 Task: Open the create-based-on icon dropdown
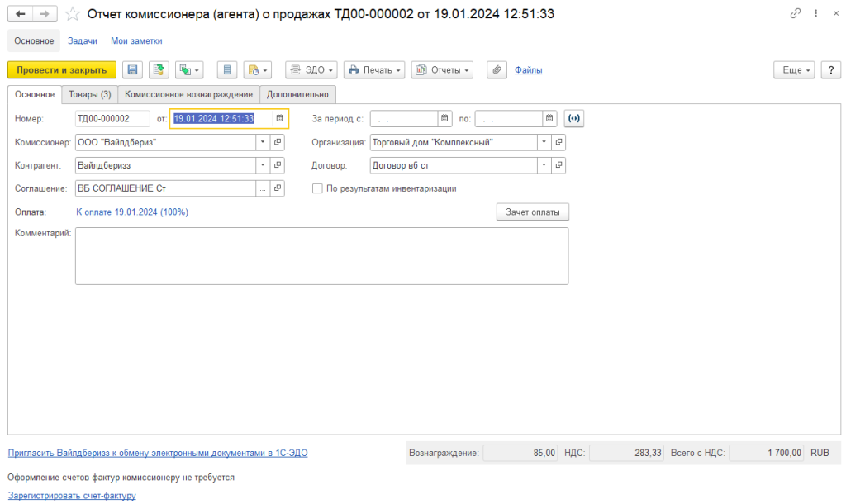(x=189, y=70)
